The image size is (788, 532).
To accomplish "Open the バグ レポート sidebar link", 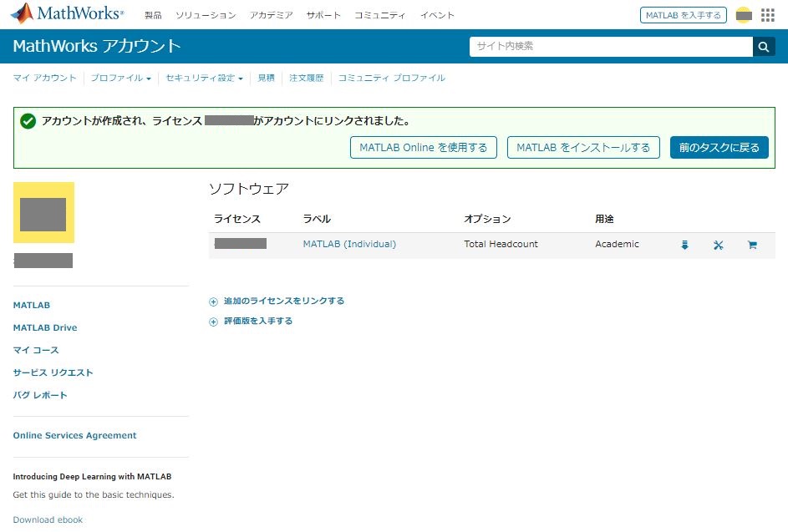I will pos(40,395).
